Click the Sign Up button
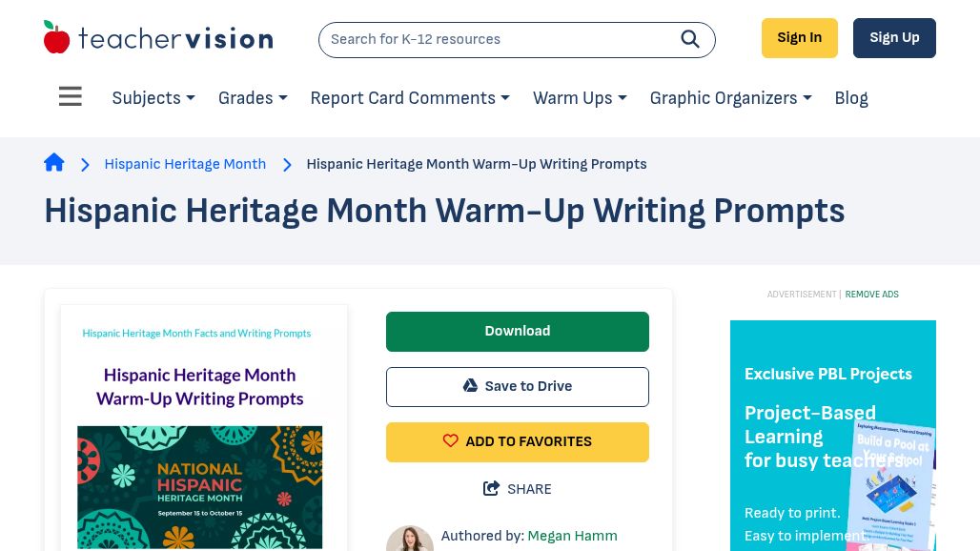 click(x=894, y=38)
